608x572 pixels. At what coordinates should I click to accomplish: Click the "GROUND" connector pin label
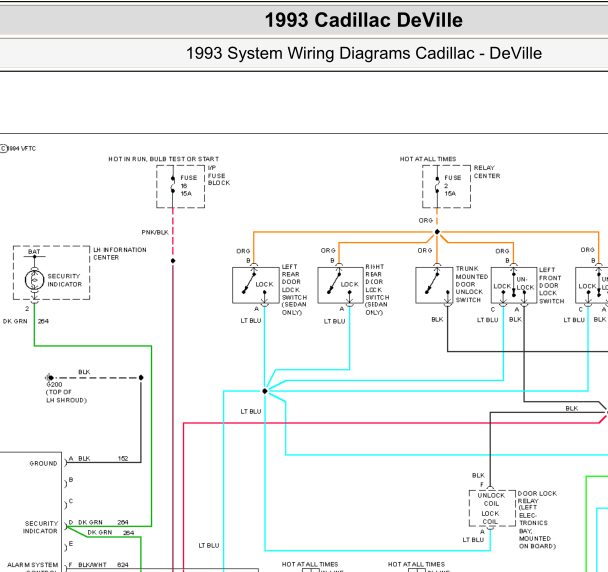click(43, 463)
